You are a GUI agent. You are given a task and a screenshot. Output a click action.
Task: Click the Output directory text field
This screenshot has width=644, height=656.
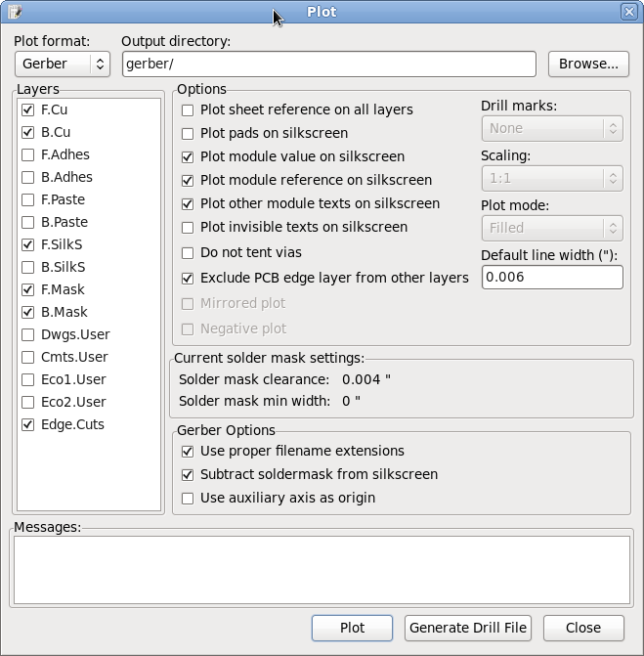click(x=329, y=64)
